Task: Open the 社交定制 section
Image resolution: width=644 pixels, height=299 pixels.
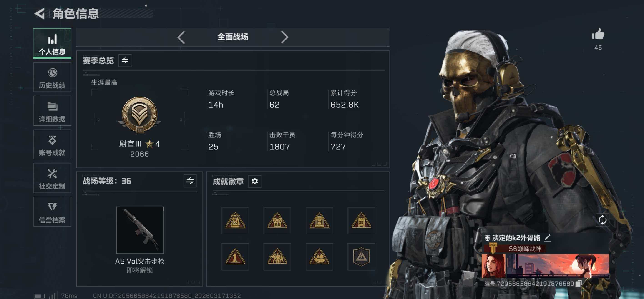Action: [52, 178]
